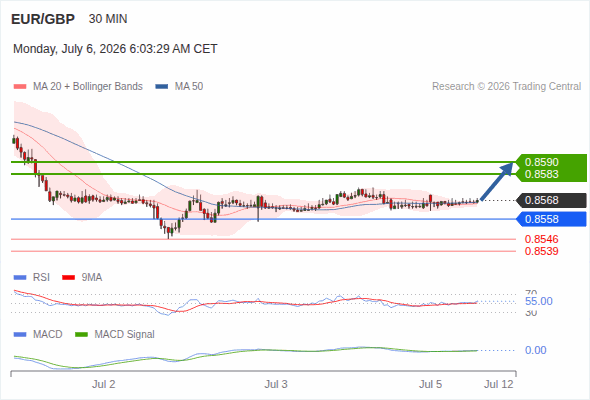This screenshot has width=590, height=400.
Task: Click the red 9MA legend marker
Action: pyautogui.click(x=68, y=278)
